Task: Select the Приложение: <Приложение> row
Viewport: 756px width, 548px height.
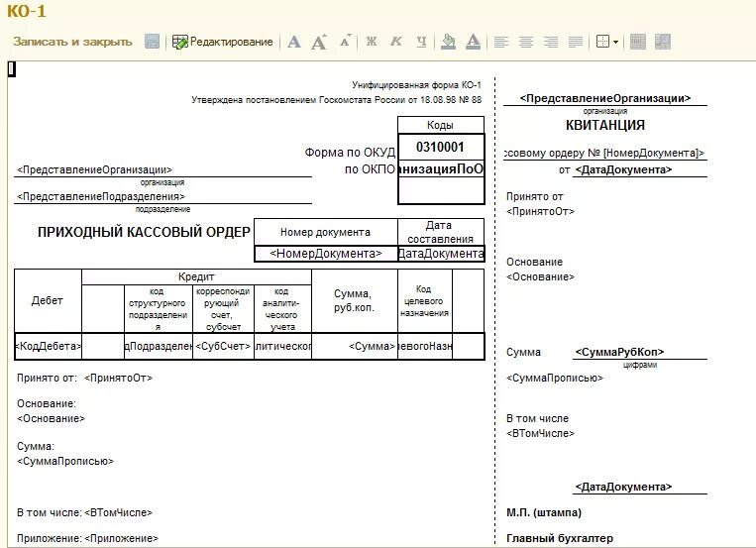Action: click(x=88, y=538)
